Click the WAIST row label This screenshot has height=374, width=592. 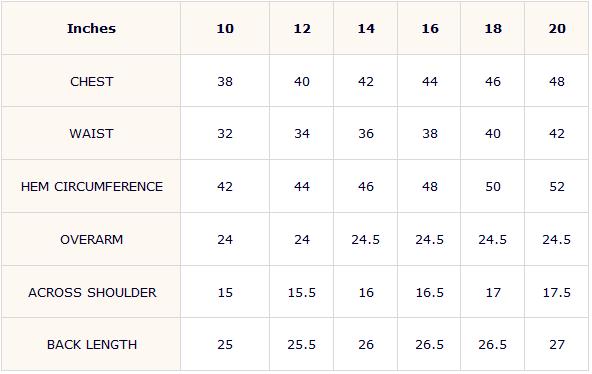point(91,134)
